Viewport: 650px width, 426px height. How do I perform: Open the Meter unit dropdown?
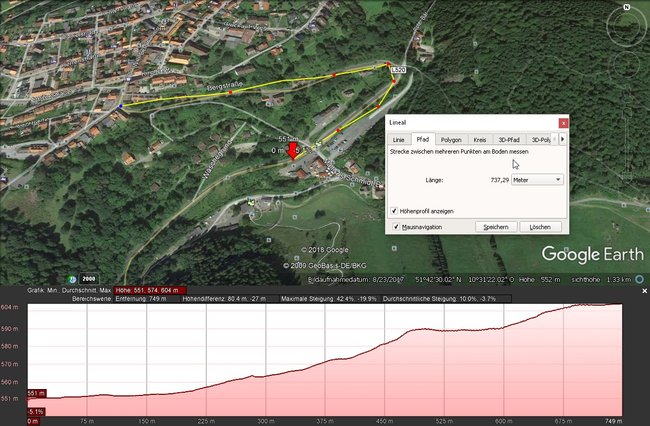tap(537, 180)
